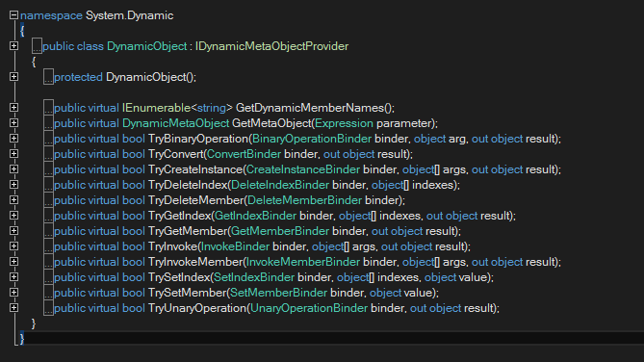Click the System.Dynamic namespace name
This screenshot has width=644, height=362.
[x=129, y=15]
